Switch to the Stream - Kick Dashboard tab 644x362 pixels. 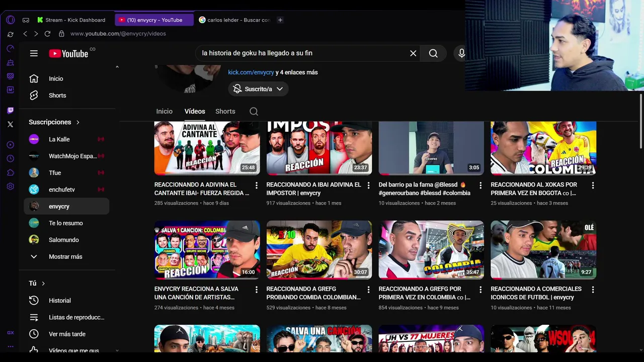[x=72, y=20]
